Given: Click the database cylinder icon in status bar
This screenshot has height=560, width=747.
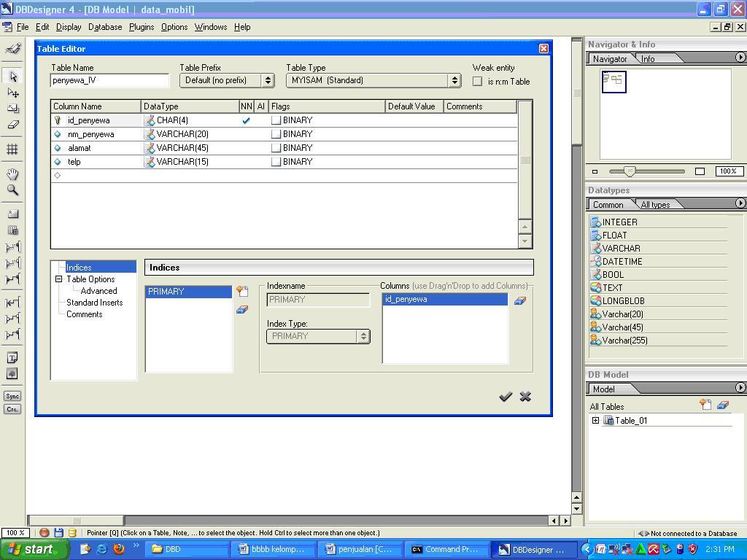Looking at the screenshot, I should pyautogui.click(x=72, y=533).
